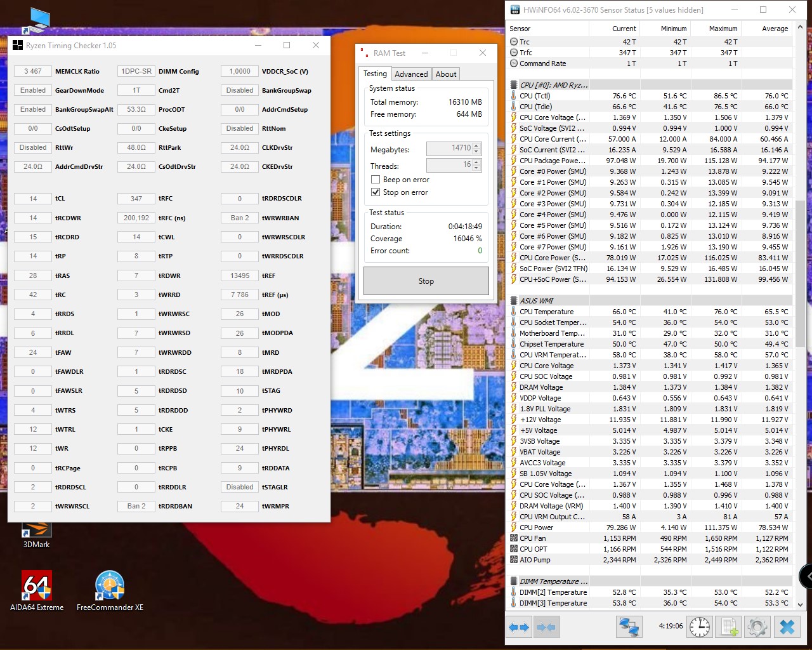812x650 pixels.
Task: Click HWiNFO64 title bar icon
Action: (515, 10)
